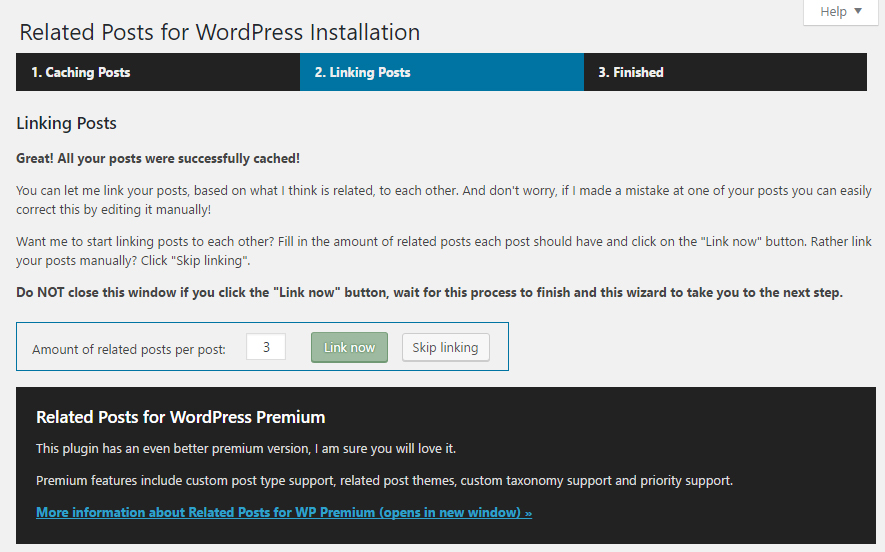Screen dimensions: 885x552
Task: Click the Related Posts for WordPress Premium heading
Action: 181,417
